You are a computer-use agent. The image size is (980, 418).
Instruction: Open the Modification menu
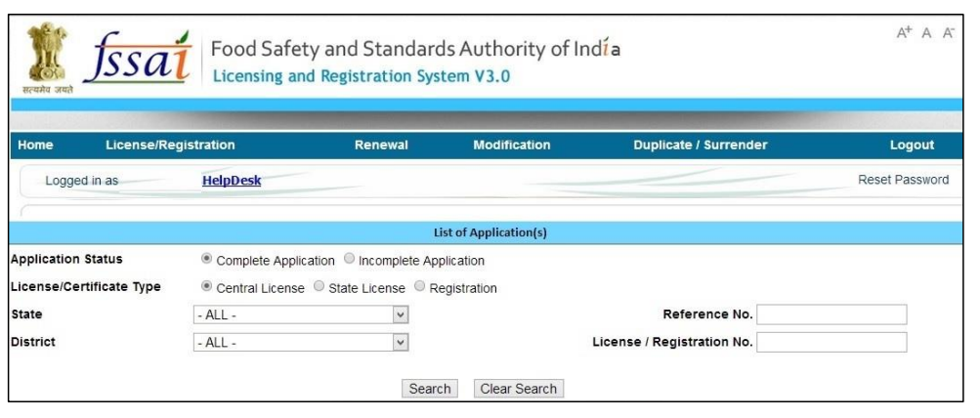click(x=511, y=146)
